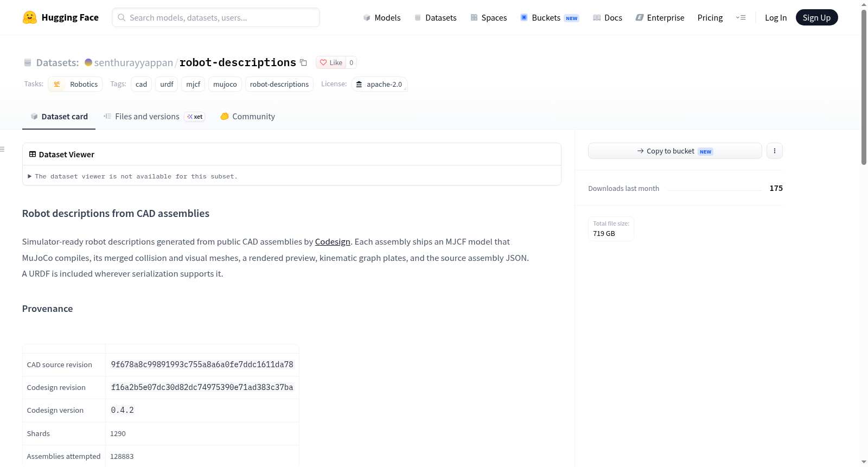This screenshot has height=467, width=868.
Task: Click the Robot descriptions from CAD assemblies heading
Action: tap(116, 214)
